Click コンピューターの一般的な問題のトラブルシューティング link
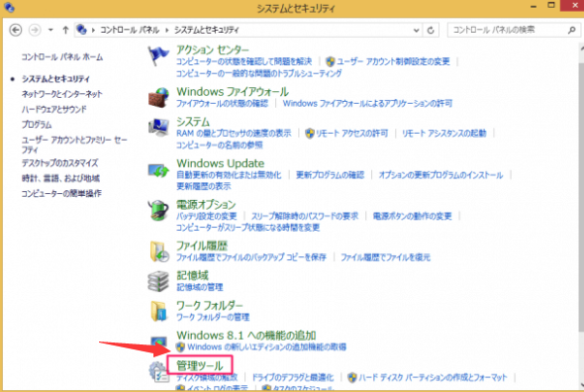This screenshot has height=392, width=584. pos(259,73)
